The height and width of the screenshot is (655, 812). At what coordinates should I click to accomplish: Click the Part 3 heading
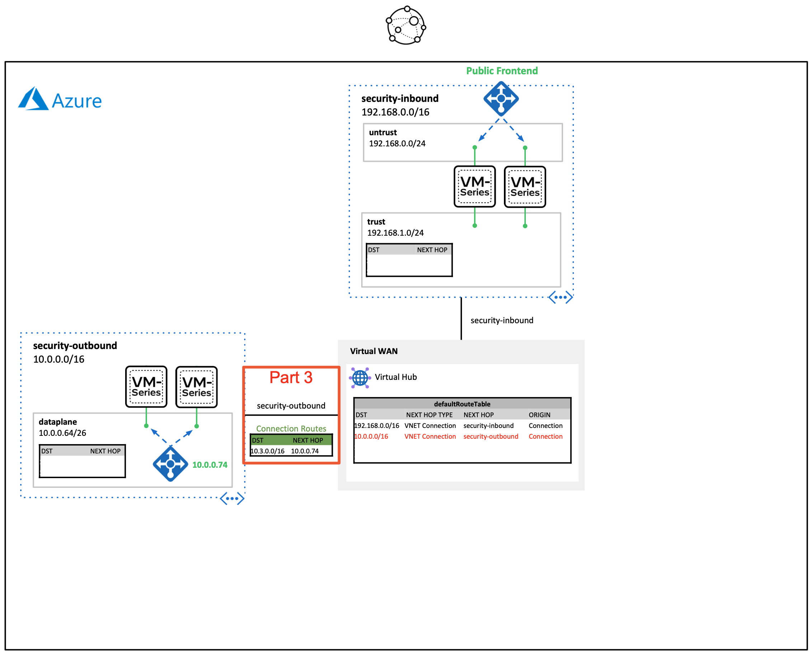291,378
